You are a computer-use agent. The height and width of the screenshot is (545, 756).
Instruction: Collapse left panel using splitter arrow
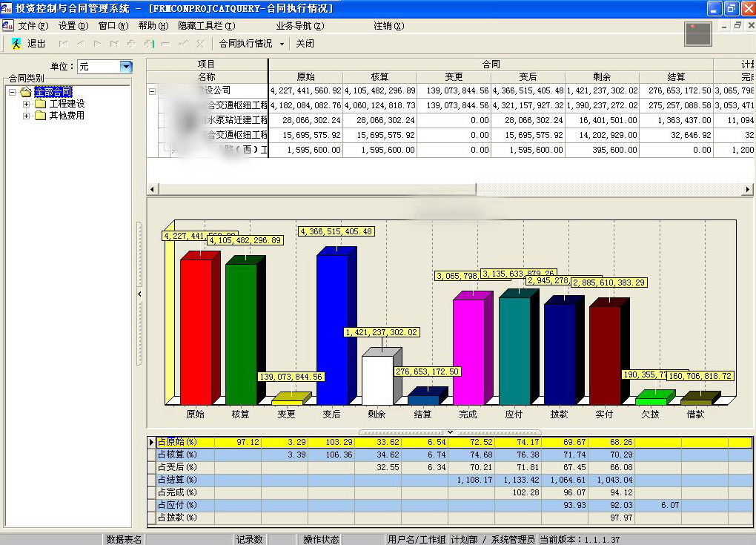pyautogui.click(x=140, y=294)
